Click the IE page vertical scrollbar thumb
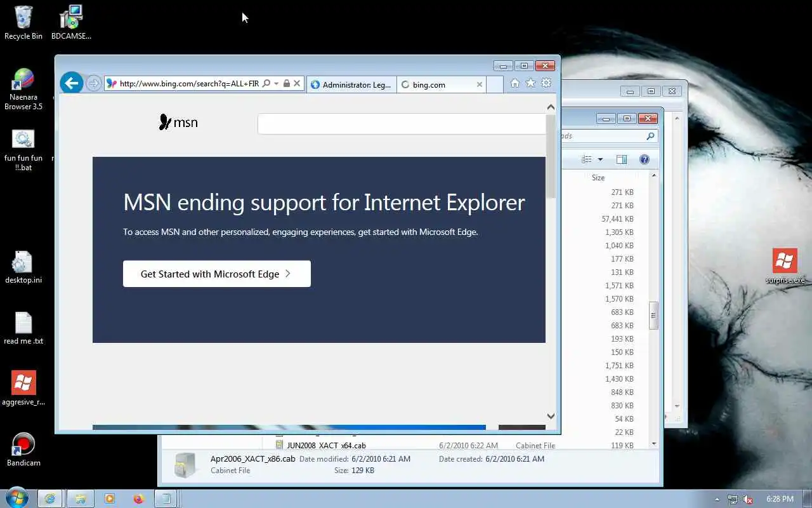The width and height of the screenshot is (812, 508). (551, 156)
